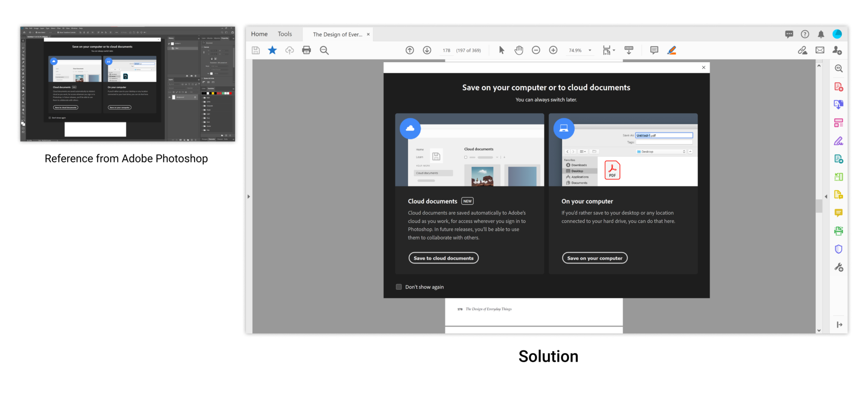Open the page display dropdown arrow
868x400 pixels.
[x=614, y=50]
